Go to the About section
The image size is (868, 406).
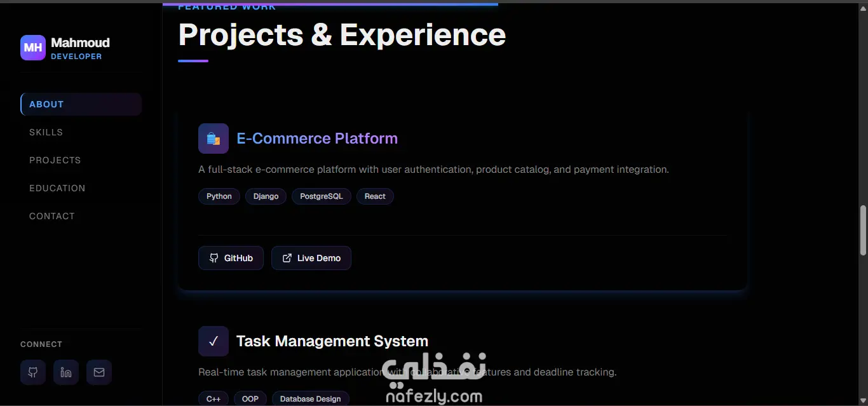click(81, 104)
